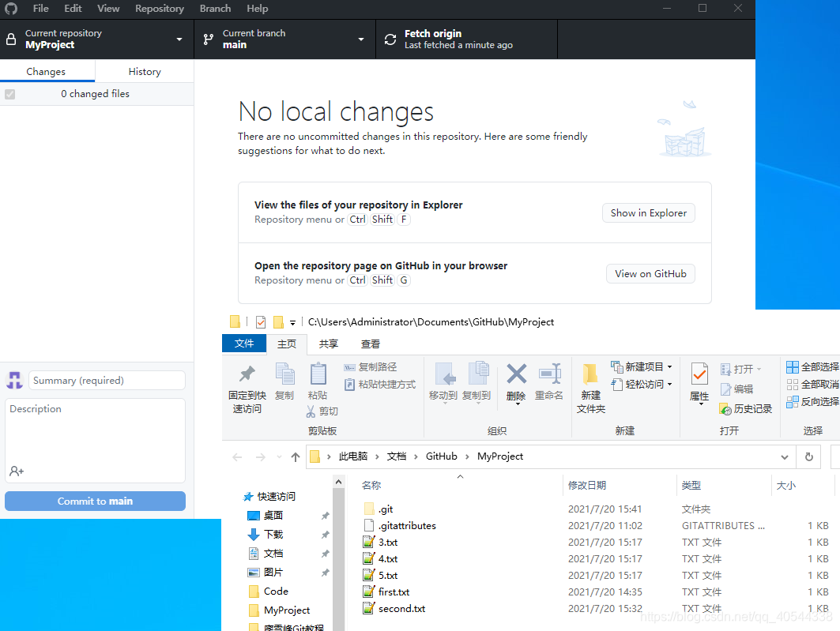This screenshot has height=631, width=840.
Task: Open the Repository menu
Action: tap(159, 9)
